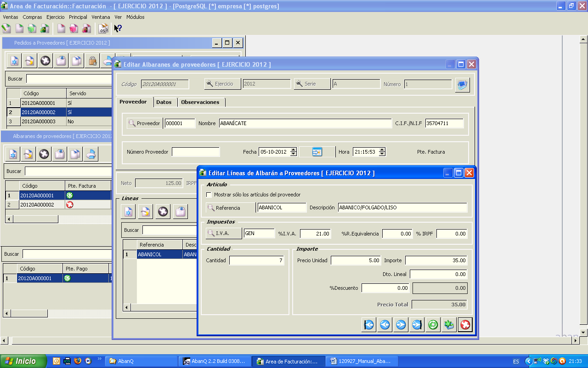The image size is (588, 368).
Task: Select the Proveedor tab
Action: (x=133, y=102)
